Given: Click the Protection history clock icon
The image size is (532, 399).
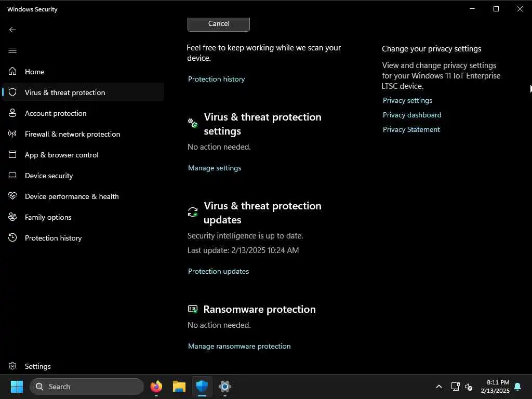Looking at the screenshot, I should pyautogui.click(x=12, y=237).
